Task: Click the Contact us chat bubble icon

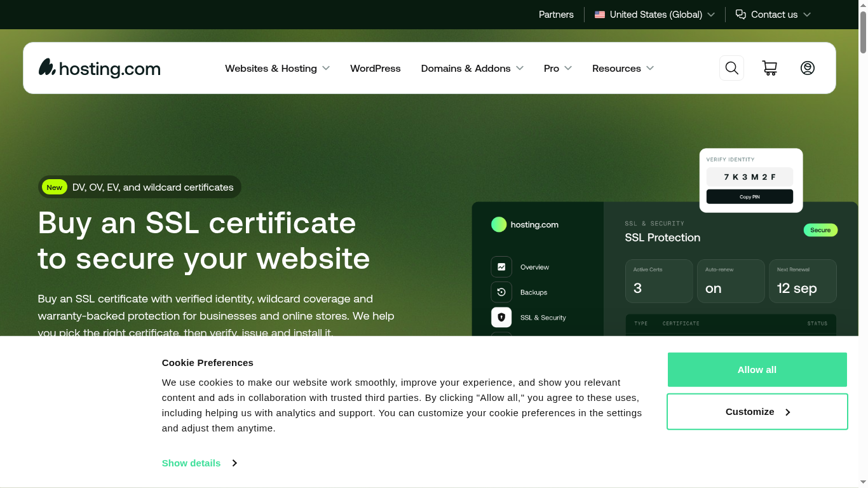Action: pos(741,15)
